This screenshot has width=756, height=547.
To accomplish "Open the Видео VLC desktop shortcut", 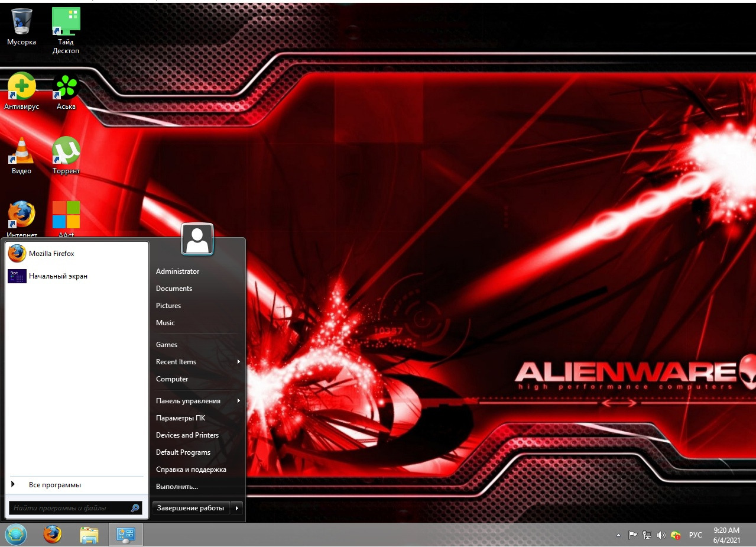I will 22,156.
